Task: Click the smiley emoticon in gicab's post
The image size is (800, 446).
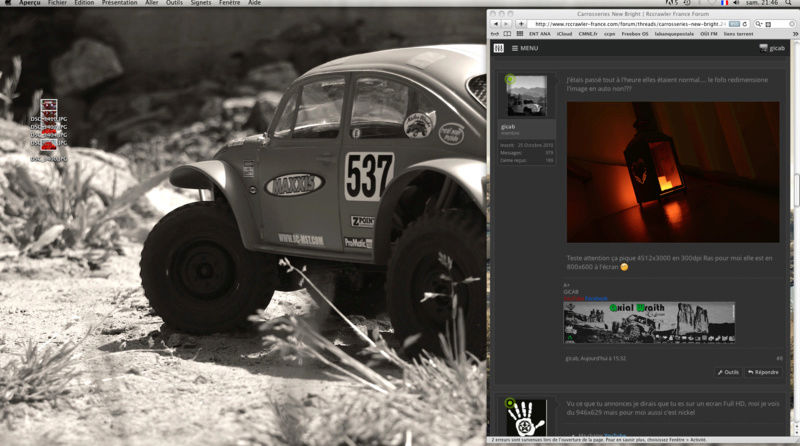Action: point(624,267)
